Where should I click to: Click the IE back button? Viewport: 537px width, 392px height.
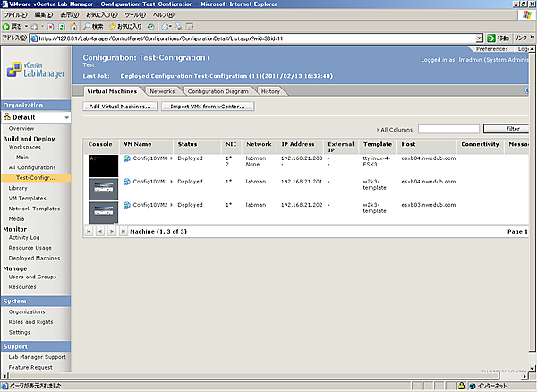point(11,27)
